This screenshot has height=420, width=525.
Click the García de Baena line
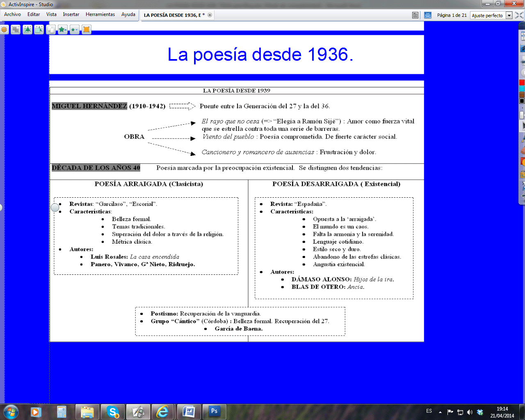click(239, 329)
